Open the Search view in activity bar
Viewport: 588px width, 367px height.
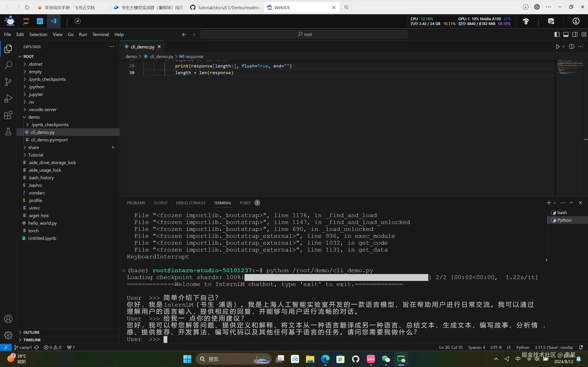click(x=8, y=65)
